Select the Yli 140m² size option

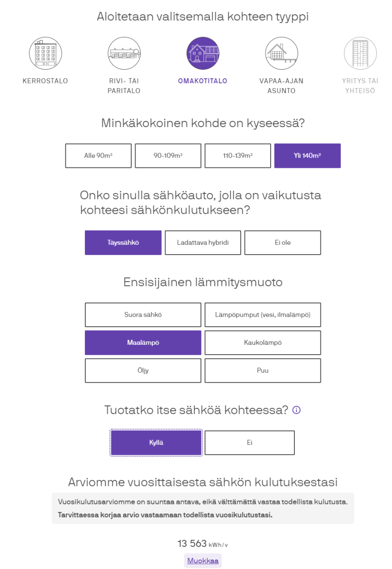307,156
